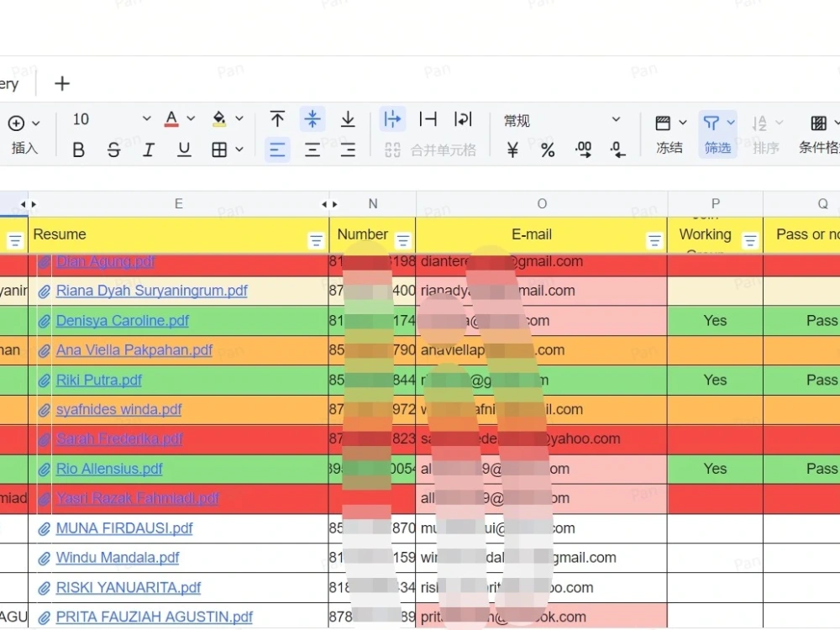Screen dimensions: 840x630
Task: Open syafnides winda.pdf
Action: (x=118, y=410)
